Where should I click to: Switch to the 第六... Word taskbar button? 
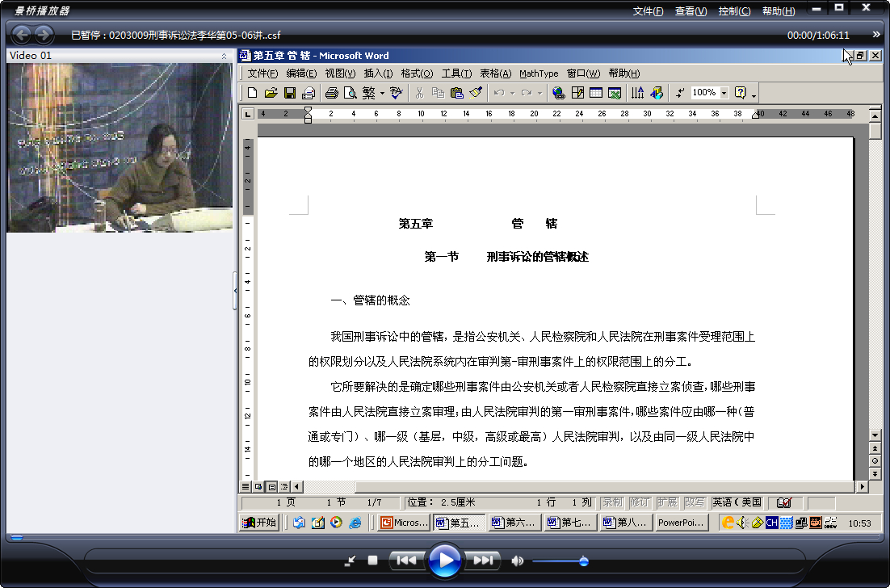pos(514,522)
